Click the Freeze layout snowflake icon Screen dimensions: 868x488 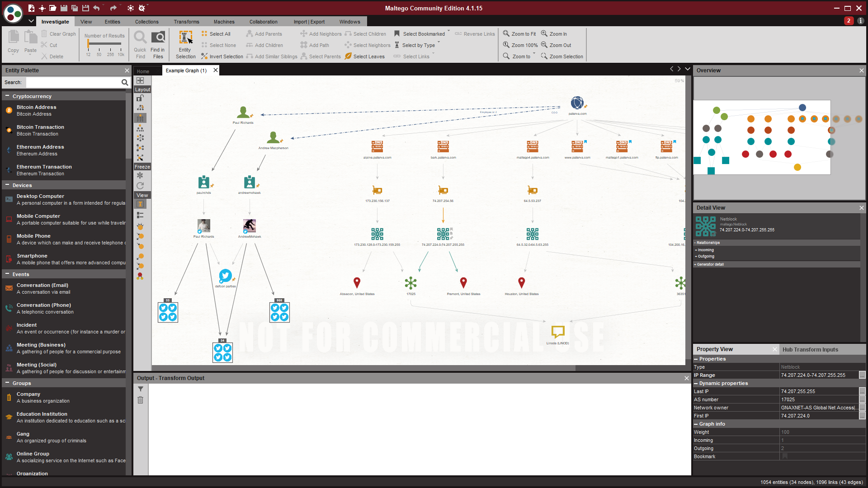140,176
